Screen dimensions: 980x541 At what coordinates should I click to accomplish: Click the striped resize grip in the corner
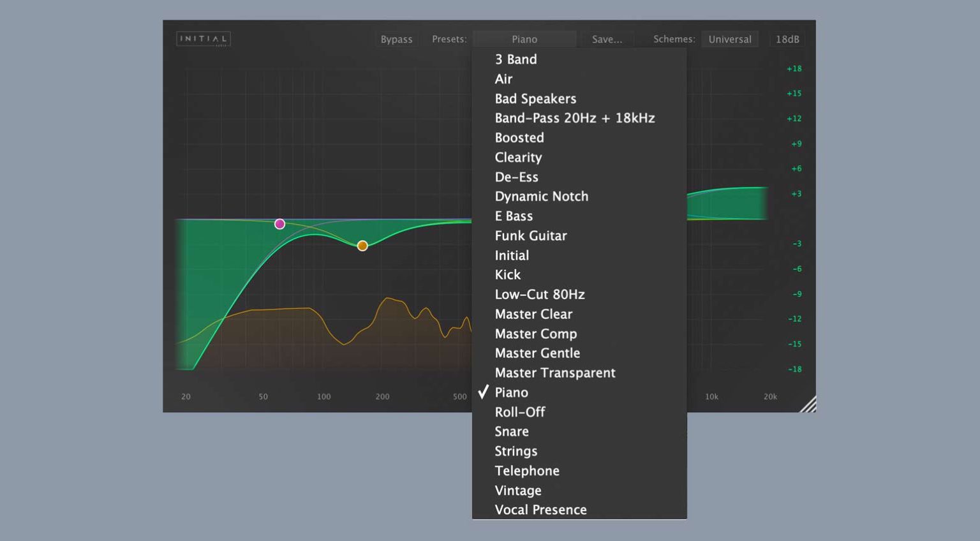click(x=808, y=404)
